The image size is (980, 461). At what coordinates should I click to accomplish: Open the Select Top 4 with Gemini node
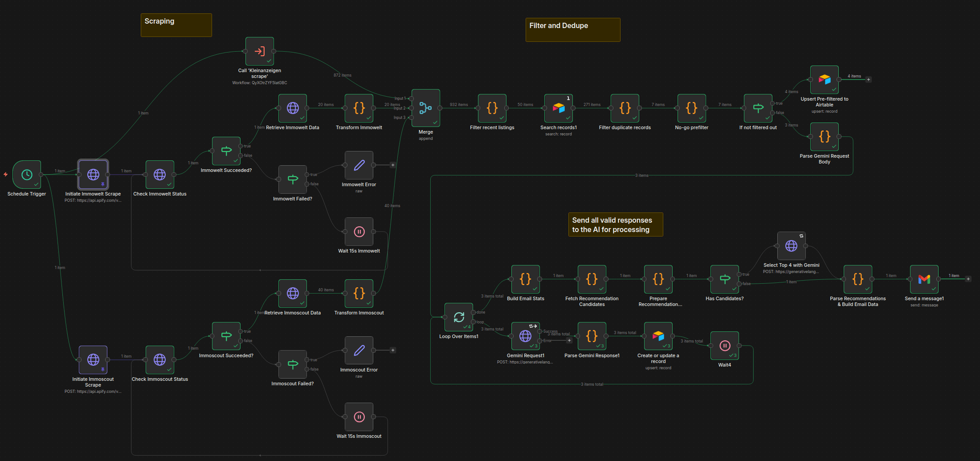[x=792, y=246]
